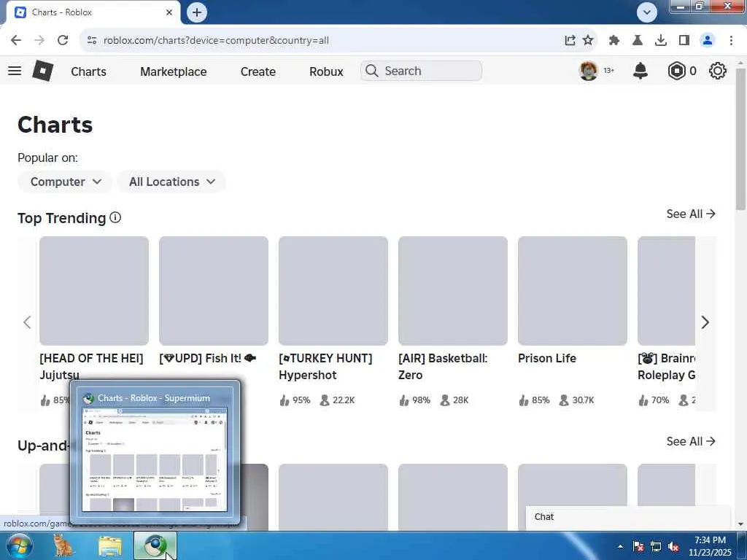Open the Roblox hamburger navigation menu
The width and height of the screenshot is (747, 560).
coord(15,71)
